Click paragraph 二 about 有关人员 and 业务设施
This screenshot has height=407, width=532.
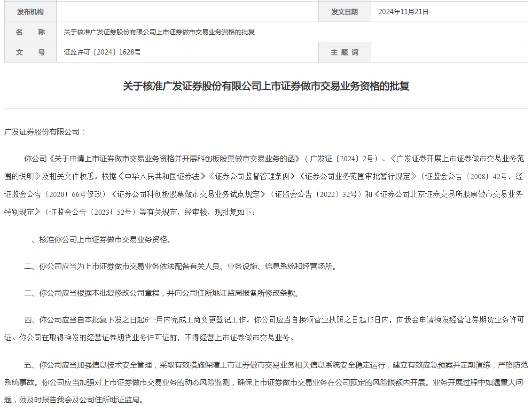coord(181,266)
